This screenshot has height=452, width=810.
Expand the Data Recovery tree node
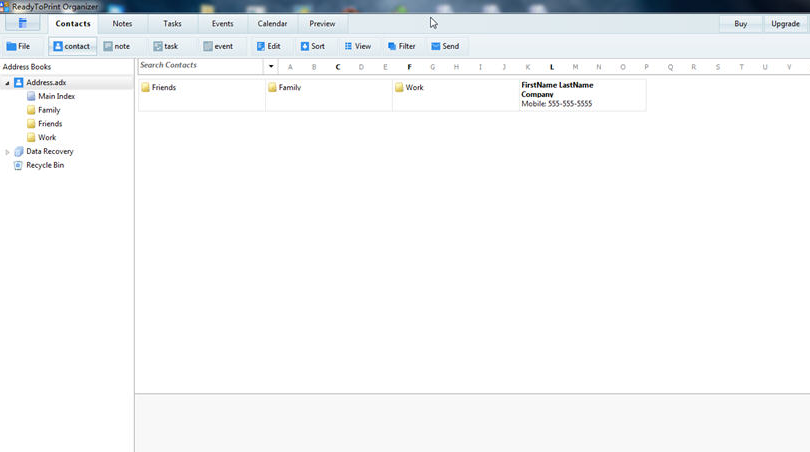point(8,152)
